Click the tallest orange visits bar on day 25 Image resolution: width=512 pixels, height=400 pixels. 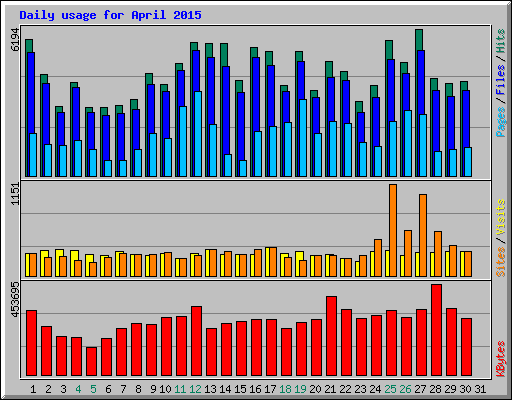coord(393,230)
